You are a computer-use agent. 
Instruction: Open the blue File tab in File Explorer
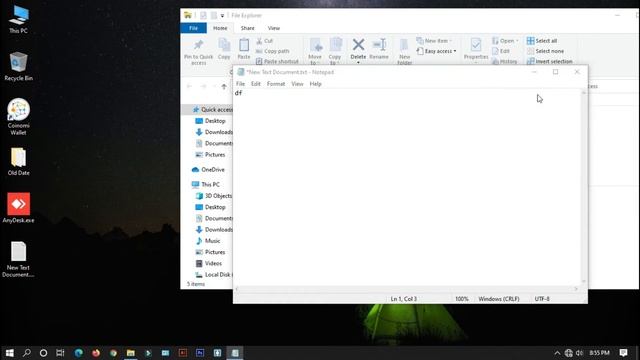[x=193, y=28]
